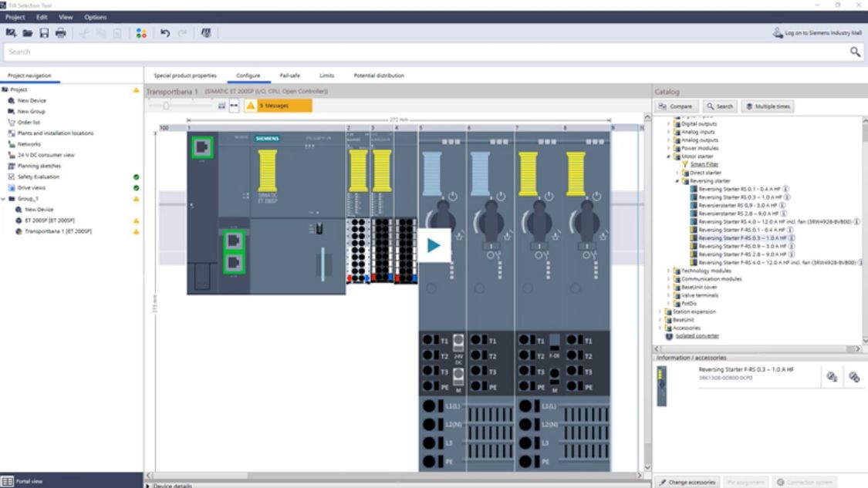The image size is (868, 488).
Task: Open info icon for Reversierstarter RS 0.9 - 3.0 A HF
Action: click(782, 205)
